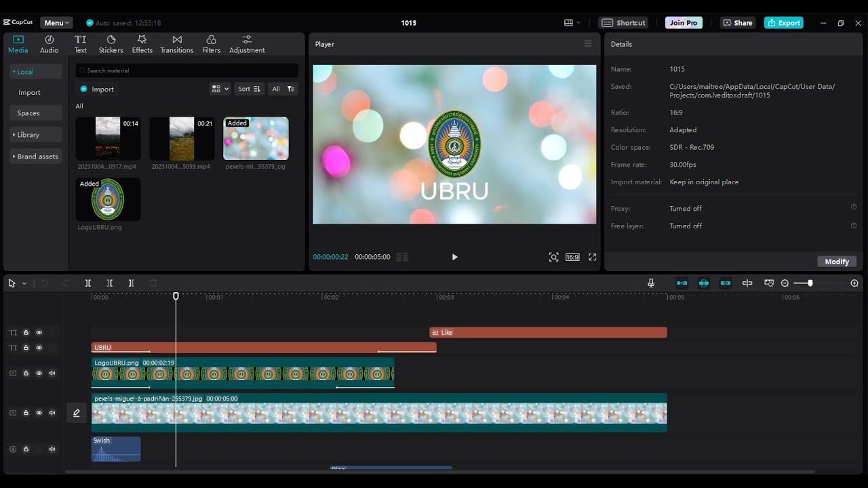Toggle main track magnet in timeline toolbar
Image resolution: width=868 pixels, height=488 pixels.
[682, 283]
